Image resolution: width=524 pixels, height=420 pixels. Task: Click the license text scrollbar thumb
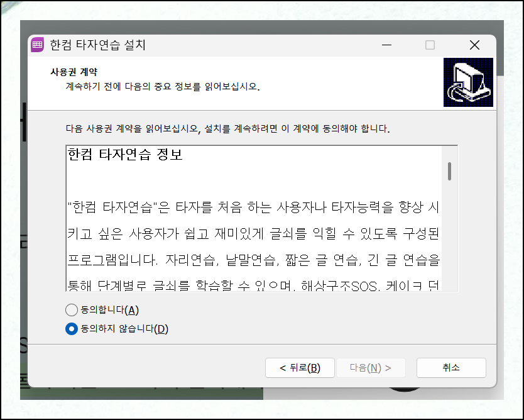point(449,171)
